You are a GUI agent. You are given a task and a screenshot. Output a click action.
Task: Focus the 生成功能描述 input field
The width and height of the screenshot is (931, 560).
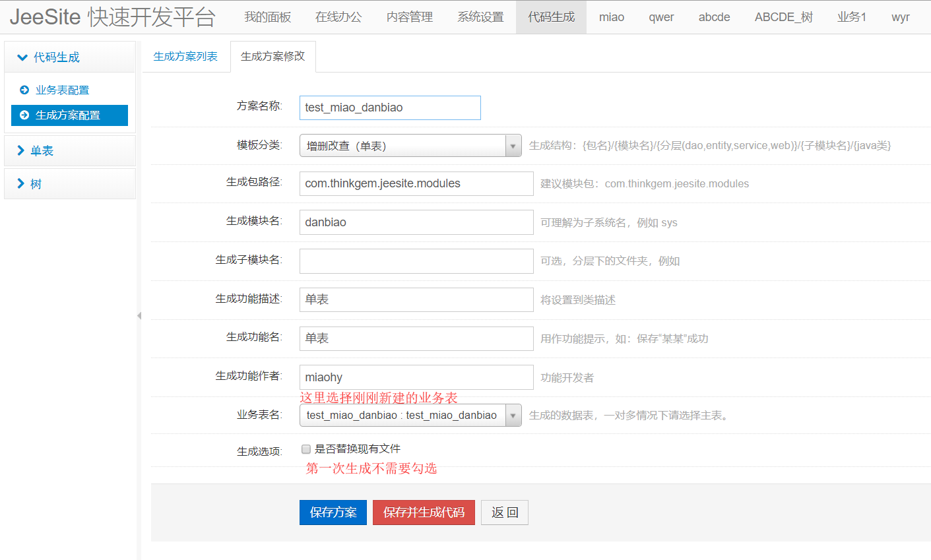click(416, 299)
